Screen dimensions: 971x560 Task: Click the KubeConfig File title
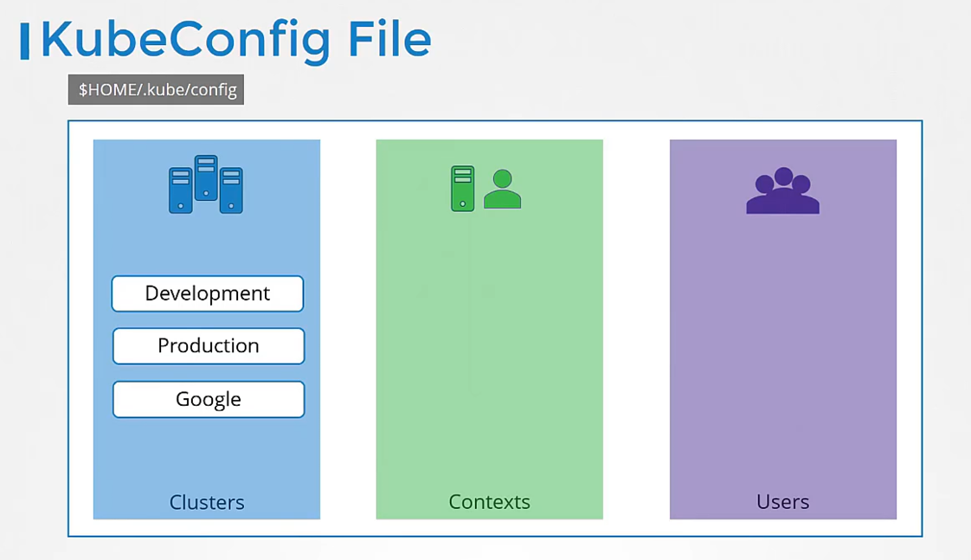[235, 41]
